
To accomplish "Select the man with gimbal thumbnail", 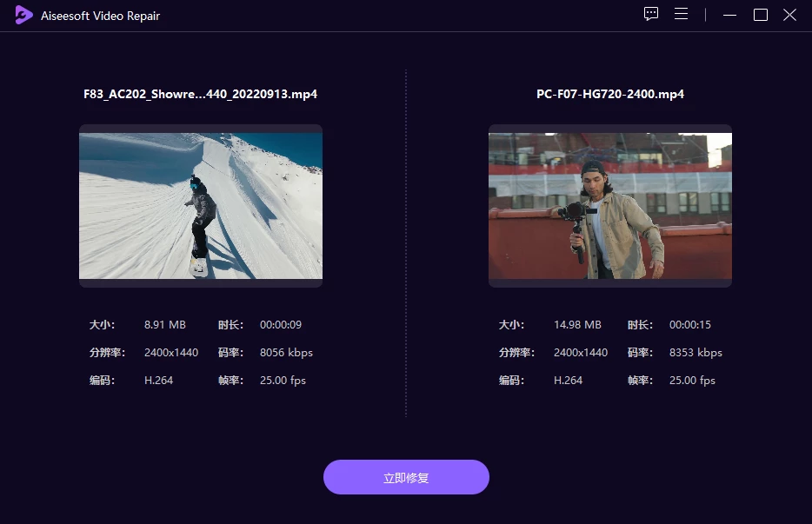I will [x=609, y=206].
